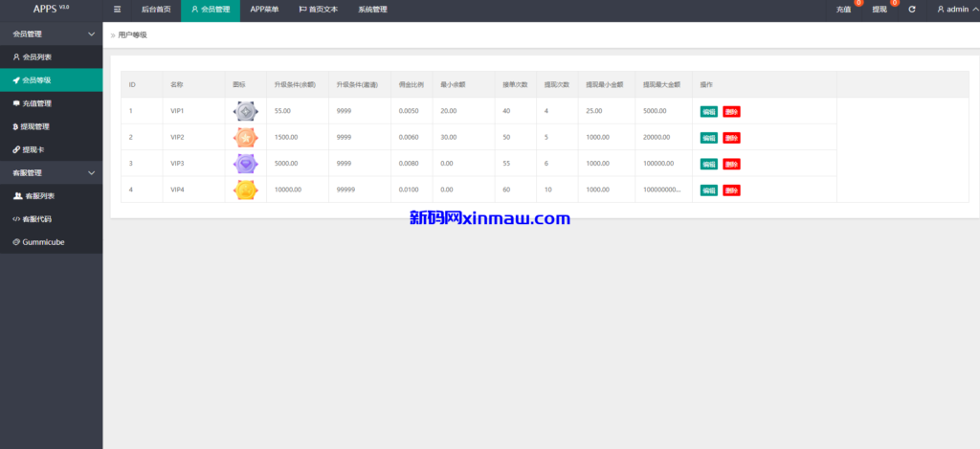Switch to the 首页文本 tab
This screenshot has width=980, height=449.
tap(319, 10)
